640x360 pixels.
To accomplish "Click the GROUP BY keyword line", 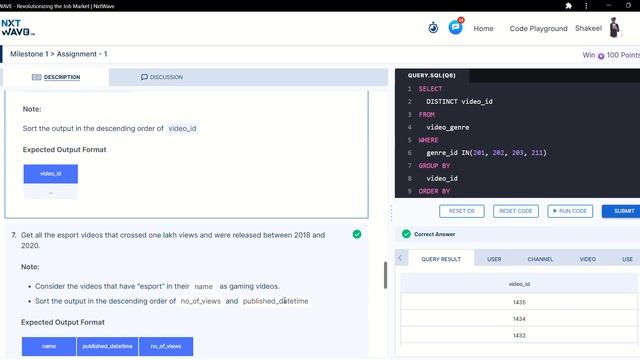I will tap(434, 166).
